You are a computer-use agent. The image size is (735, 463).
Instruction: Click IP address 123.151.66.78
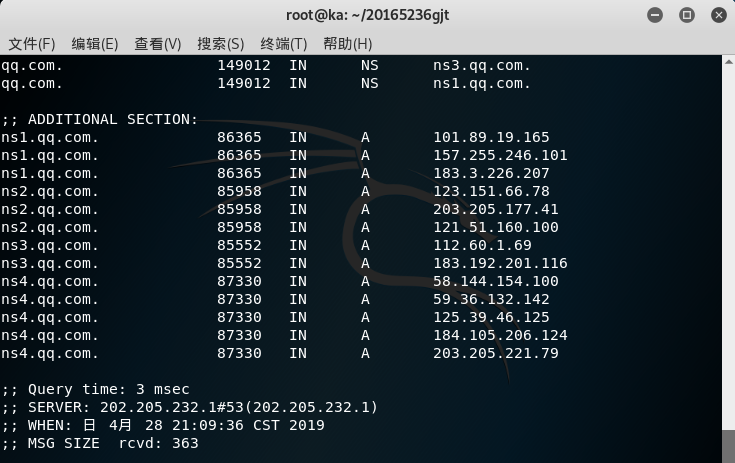491,191
